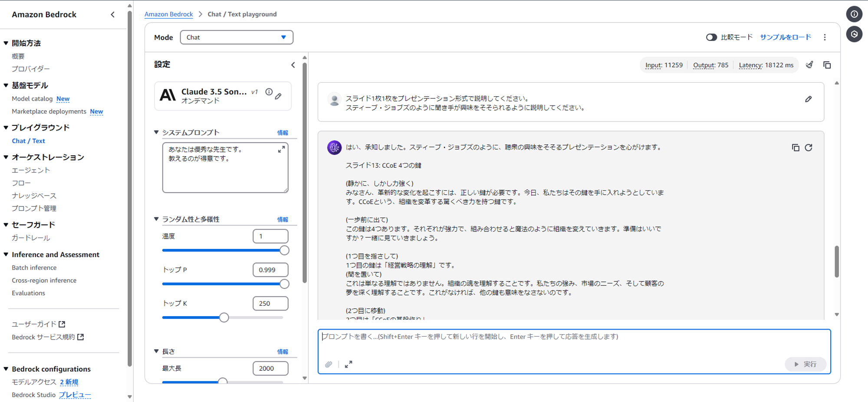This screenshot has height=402, width=868.
Task: Copy the assistant response
Action: tap(796, 148)
